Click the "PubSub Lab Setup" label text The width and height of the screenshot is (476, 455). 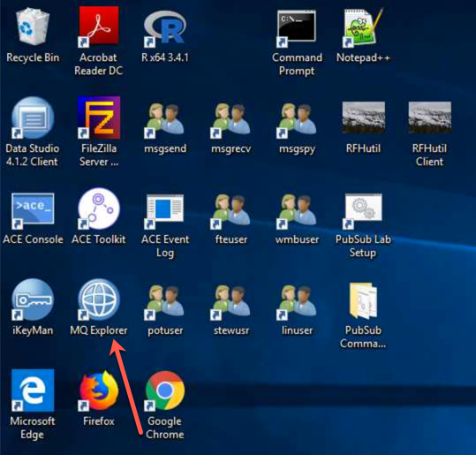pos(363,246)
